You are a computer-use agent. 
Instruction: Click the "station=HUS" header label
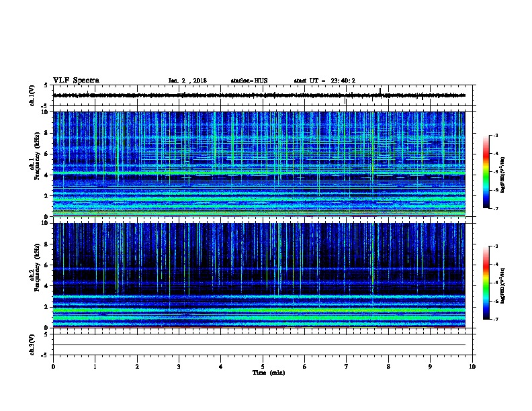(249, 81)
